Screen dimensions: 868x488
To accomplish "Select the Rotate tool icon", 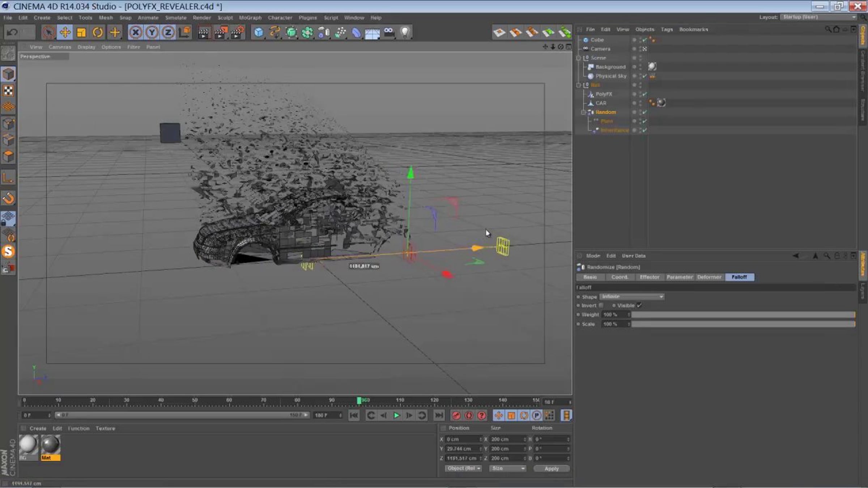I will 98,33.
